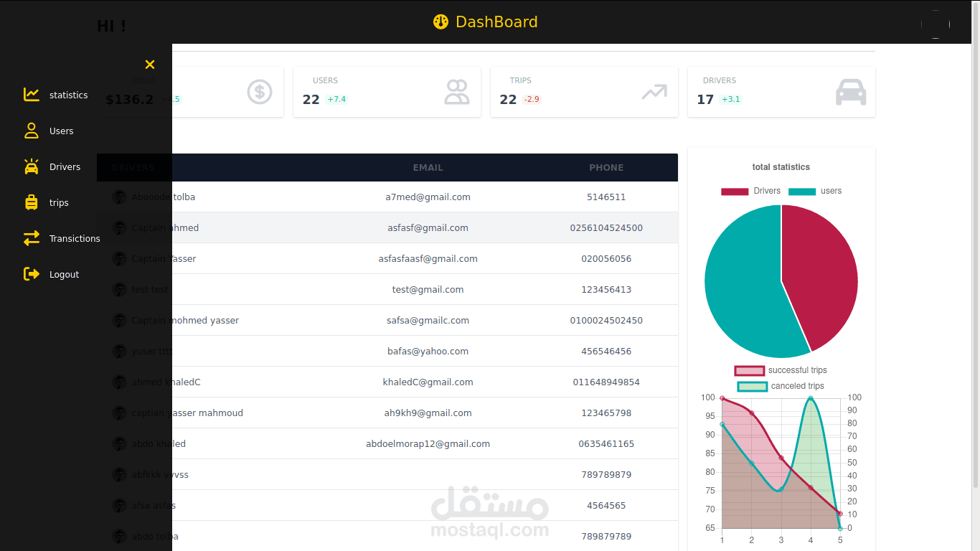The height and width of the screenshot is (551, 980).
Task: Click the Logout door icon in sidebar
Action: coord(32,274)
